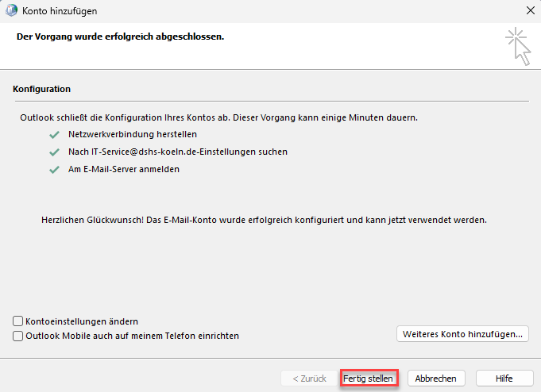Image resolution: width=541 pixels, height=392 pixels.
Task: Click the Konto hinzufügen title bar text
Action: coord(62,11)
